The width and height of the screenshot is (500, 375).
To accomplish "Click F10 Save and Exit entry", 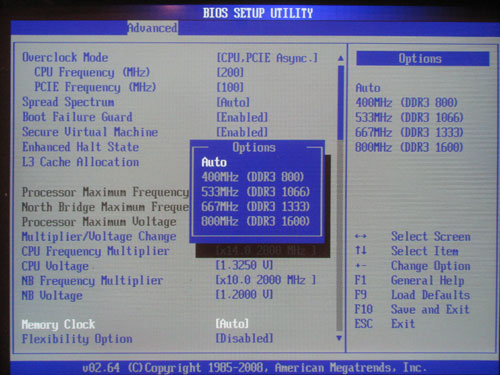I will pyautogui.click(x=412, y=310).
